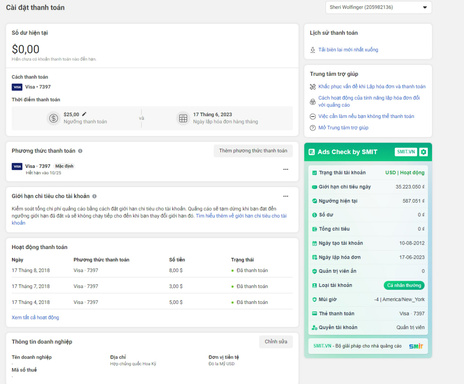Open the three-dot menu for spending limit

pyautogui.click(x=286, y=196)
